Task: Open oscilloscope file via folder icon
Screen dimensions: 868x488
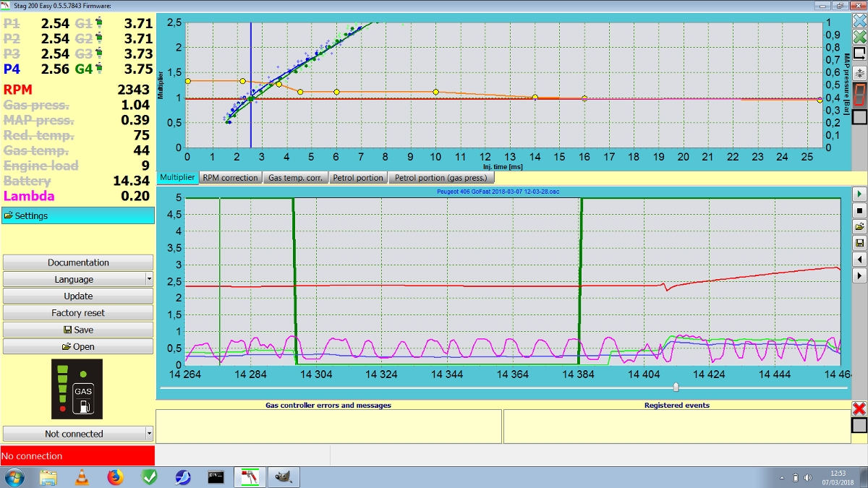Action: click(859, 226)
